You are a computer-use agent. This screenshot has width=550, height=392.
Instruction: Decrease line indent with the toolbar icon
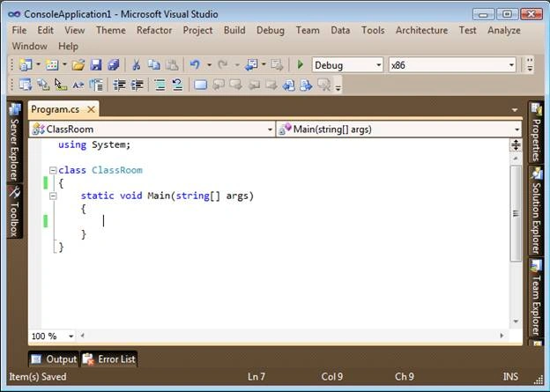[119, 85]
